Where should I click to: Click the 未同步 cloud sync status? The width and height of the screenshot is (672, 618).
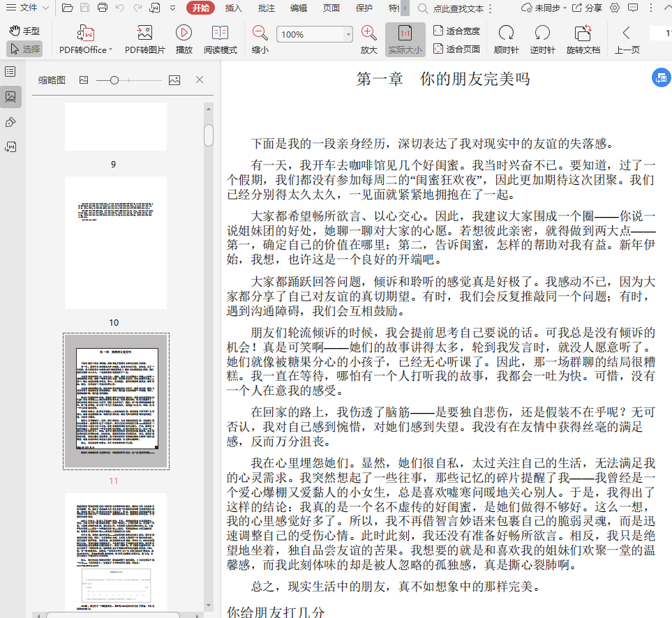[544, 8]
